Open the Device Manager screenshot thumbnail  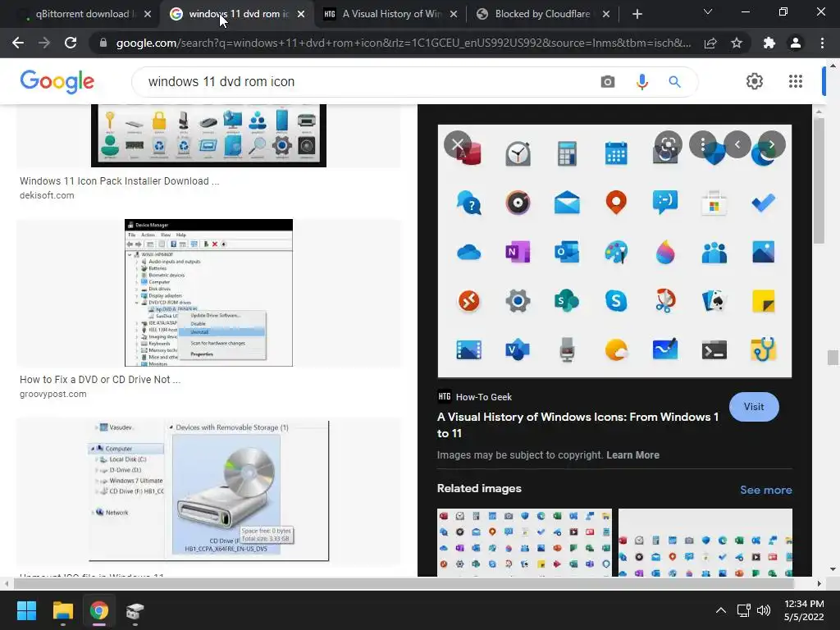(208, 293)
